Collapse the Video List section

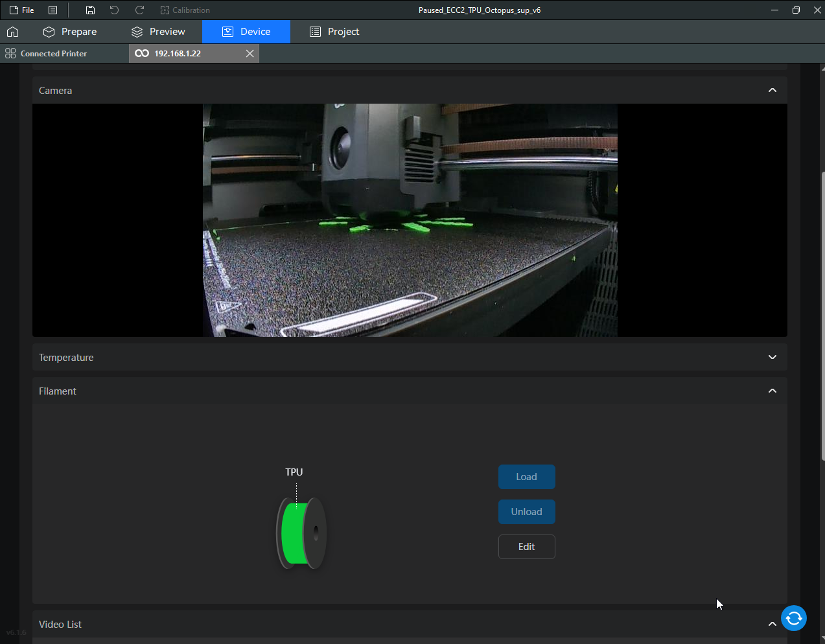[772, 625]
